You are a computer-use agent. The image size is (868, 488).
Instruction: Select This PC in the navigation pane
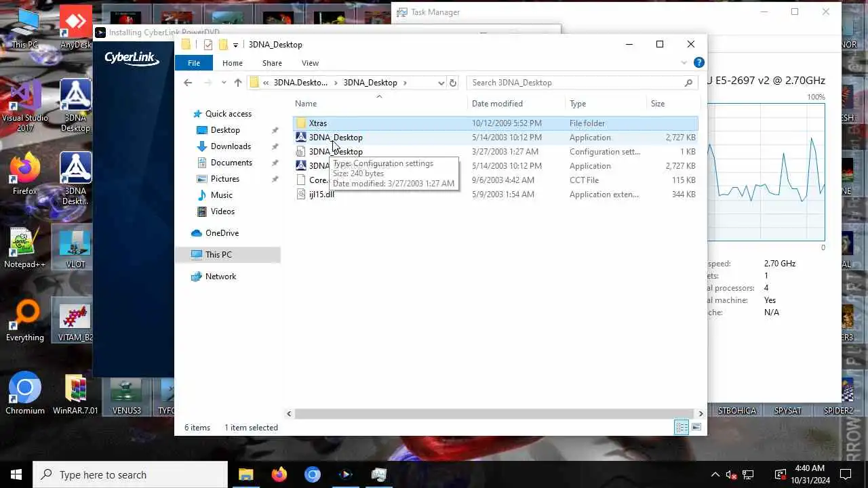[228, 255]
